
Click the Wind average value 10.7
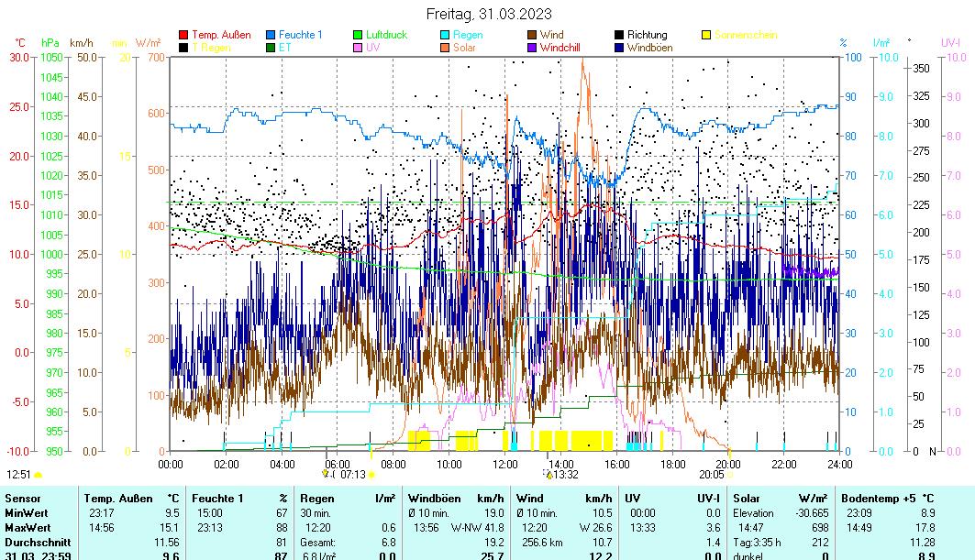click(x=603, y=543)
